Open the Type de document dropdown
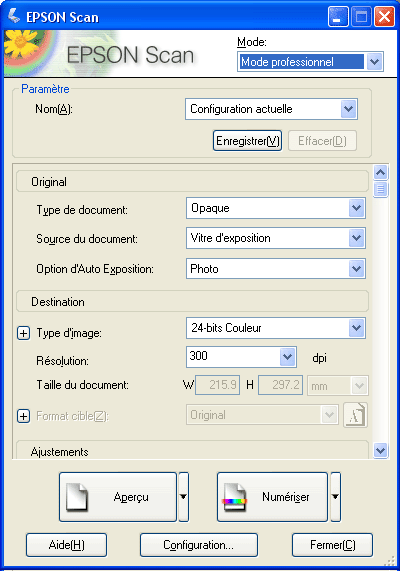The image size is (400, 571). [x=357, y=208]
